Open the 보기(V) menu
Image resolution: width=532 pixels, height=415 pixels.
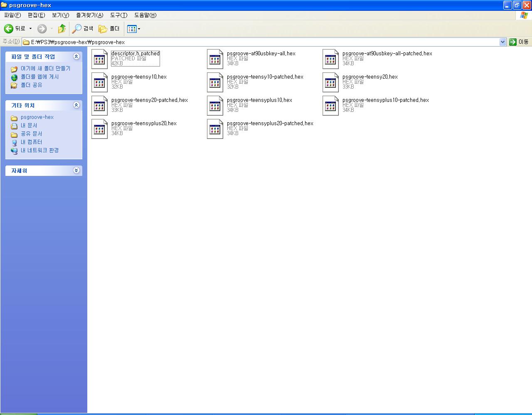pos(60,15)
